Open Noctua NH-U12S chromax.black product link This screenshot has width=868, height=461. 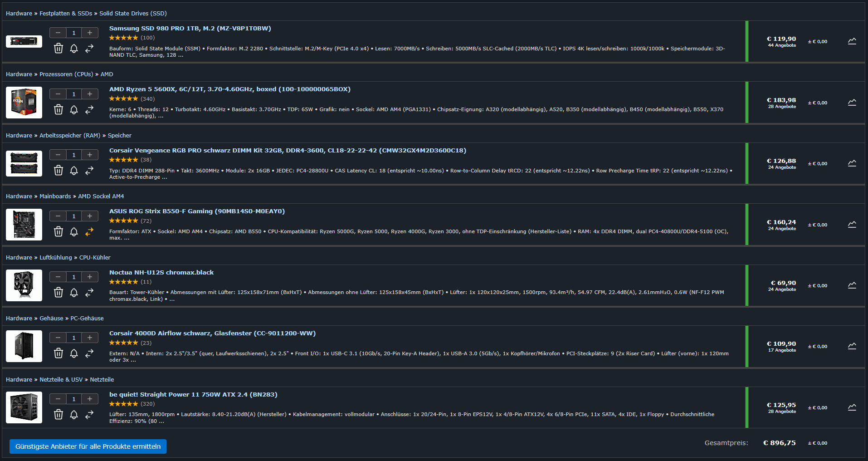pyautogui.click(x=161, y=273)
